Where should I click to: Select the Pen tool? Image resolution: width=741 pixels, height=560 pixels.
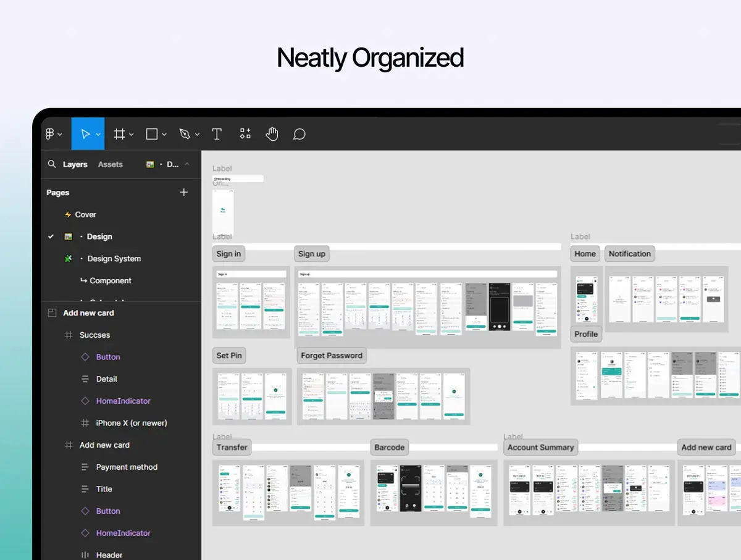tap(184, 134)
